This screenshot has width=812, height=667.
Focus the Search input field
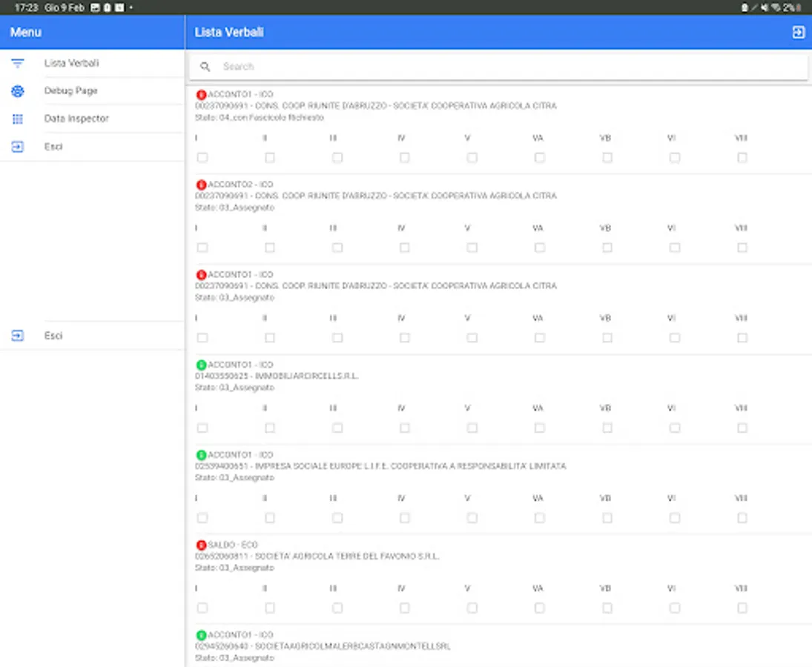(x=498, y=66)
